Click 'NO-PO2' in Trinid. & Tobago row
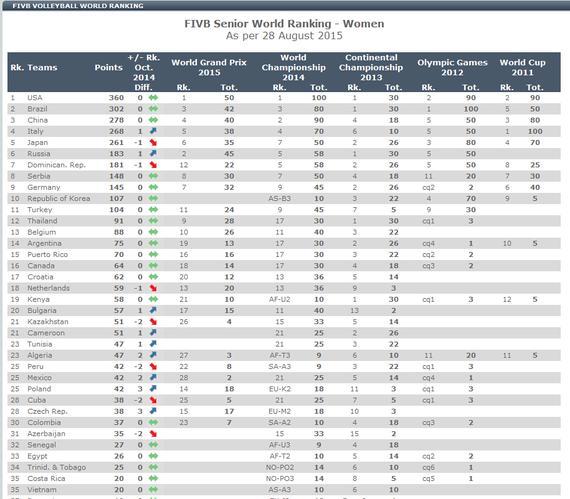570x499 pixels. (x=280, y=467)
